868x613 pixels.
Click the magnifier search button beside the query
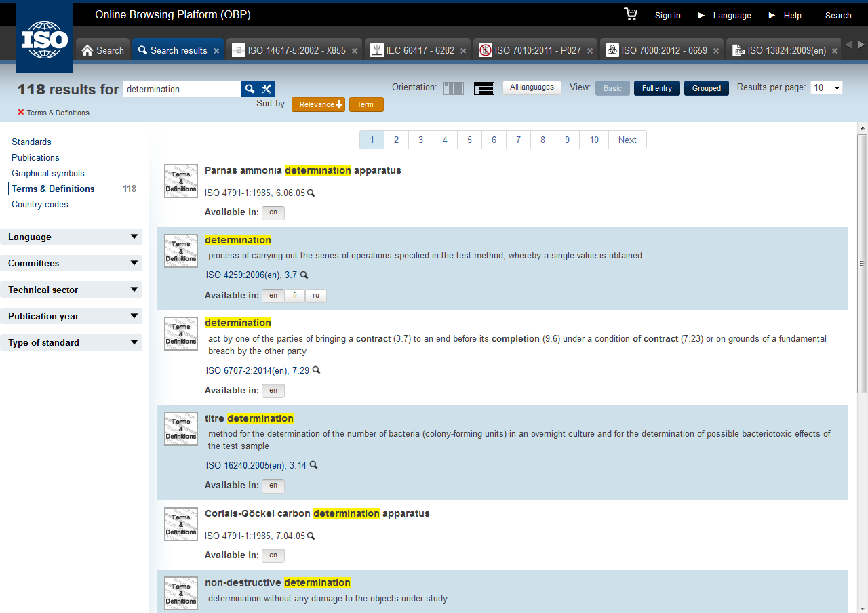(250, 89)
